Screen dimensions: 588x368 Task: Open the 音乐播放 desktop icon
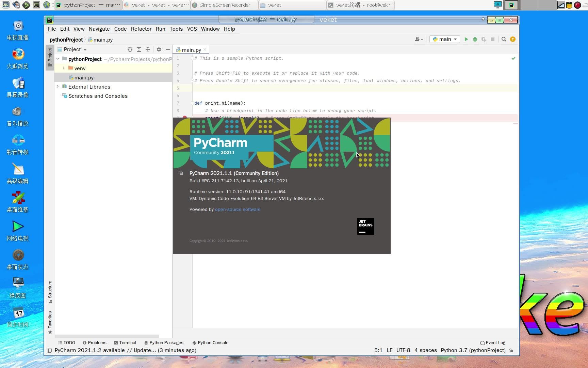point(18,116)
